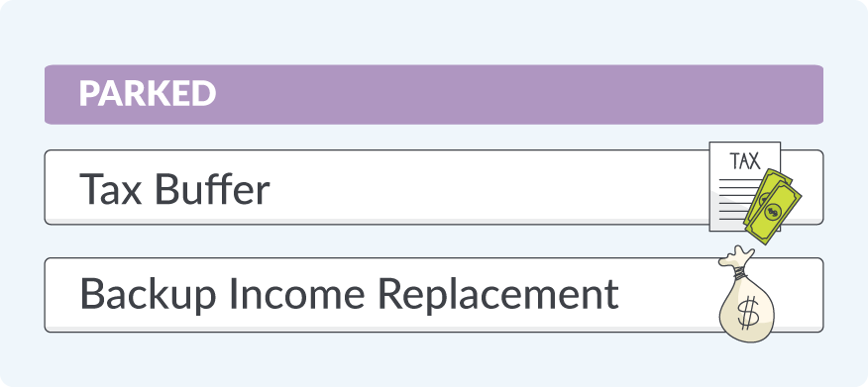
Task: Click the Backup Income Replacement text label
Action: click(350, 295)
